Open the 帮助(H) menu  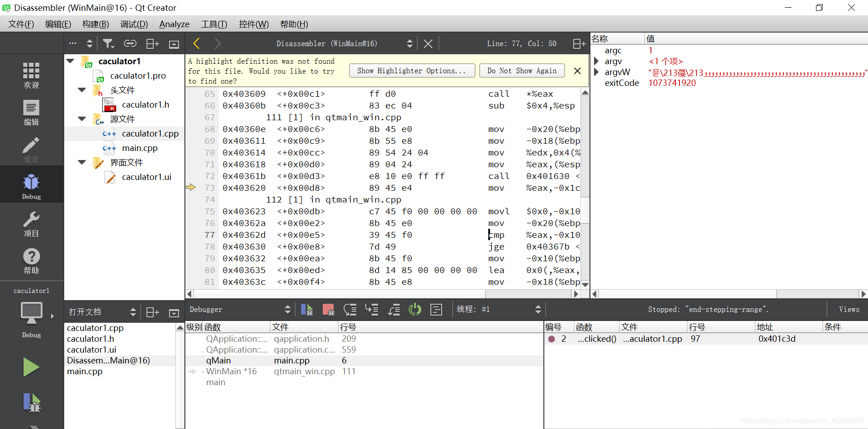pos(294,24)
